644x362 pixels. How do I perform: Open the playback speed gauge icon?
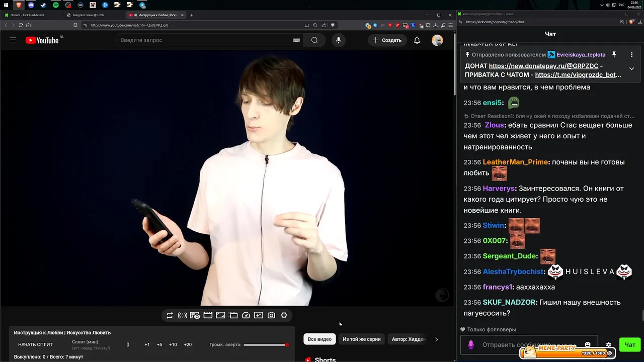[x=246, y=315]
